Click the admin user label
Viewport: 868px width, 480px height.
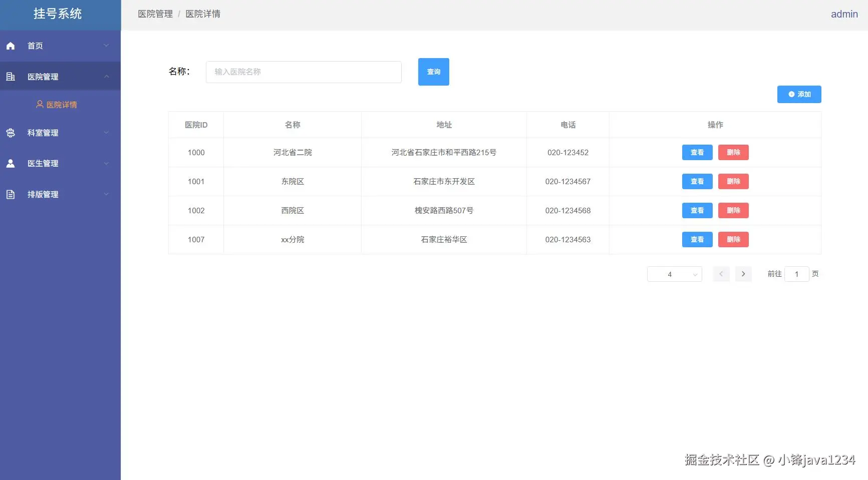point(844,14)
